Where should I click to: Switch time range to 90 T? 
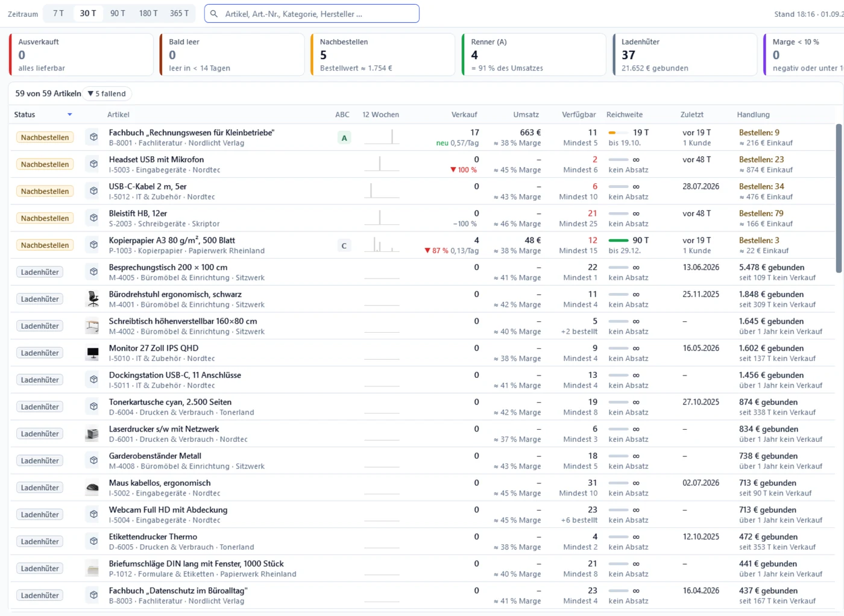[118, 13]
